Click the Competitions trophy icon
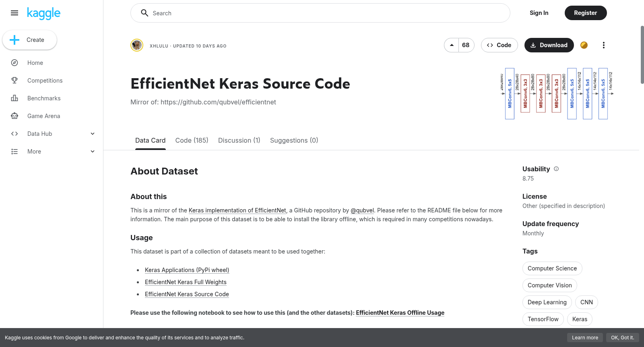 [14, 81]
